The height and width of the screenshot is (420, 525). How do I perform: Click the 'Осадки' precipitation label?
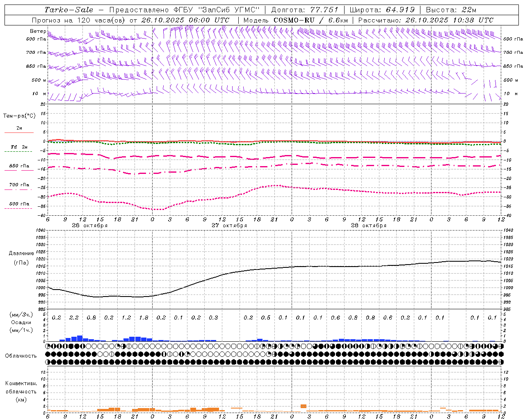tap(21, 322)
